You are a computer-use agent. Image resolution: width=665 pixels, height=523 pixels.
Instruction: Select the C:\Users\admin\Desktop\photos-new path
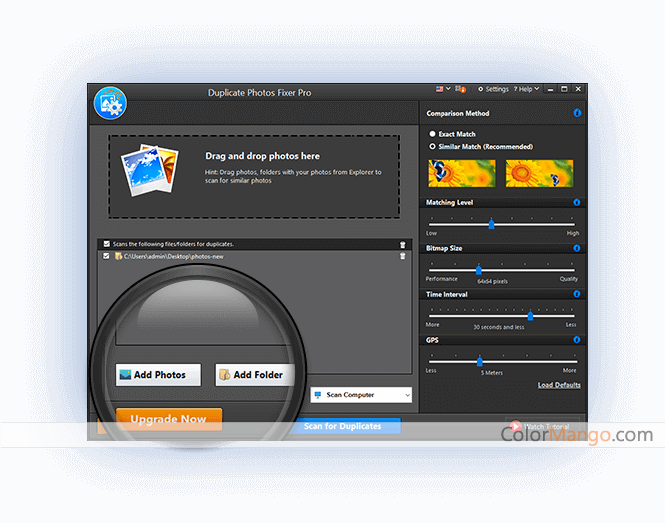(173, 257)
